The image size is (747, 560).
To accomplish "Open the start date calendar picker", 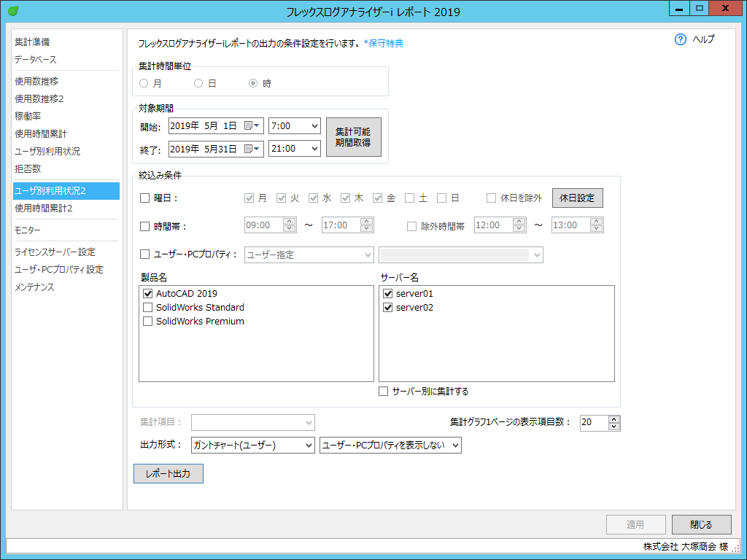I will tap(253, 126).
